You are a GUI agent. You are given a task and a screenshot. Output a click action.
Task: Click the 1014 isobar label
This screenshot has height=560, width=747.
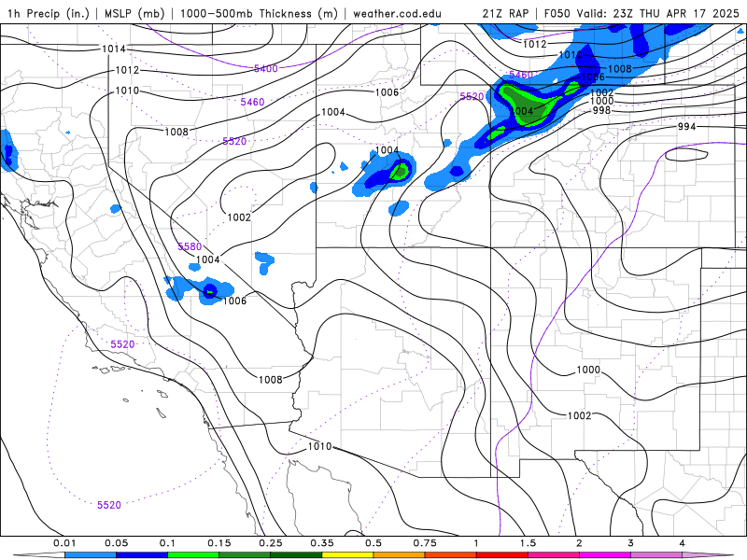(x=113, y=49)
